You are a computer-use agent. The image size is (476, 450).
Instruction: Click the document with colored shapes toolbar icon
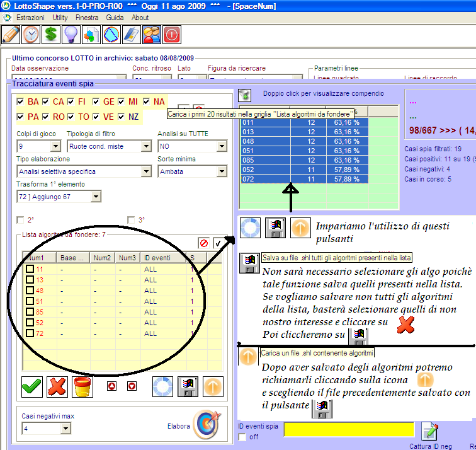[x=91, y=35]
